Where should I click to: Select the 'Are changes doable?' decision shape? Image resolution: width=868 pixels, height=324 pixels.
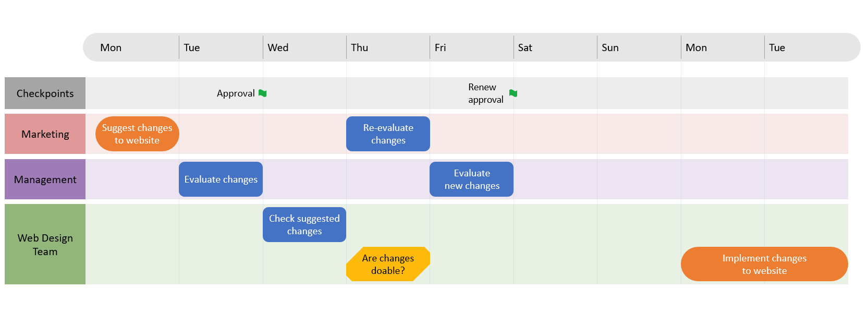coord(388,264)
